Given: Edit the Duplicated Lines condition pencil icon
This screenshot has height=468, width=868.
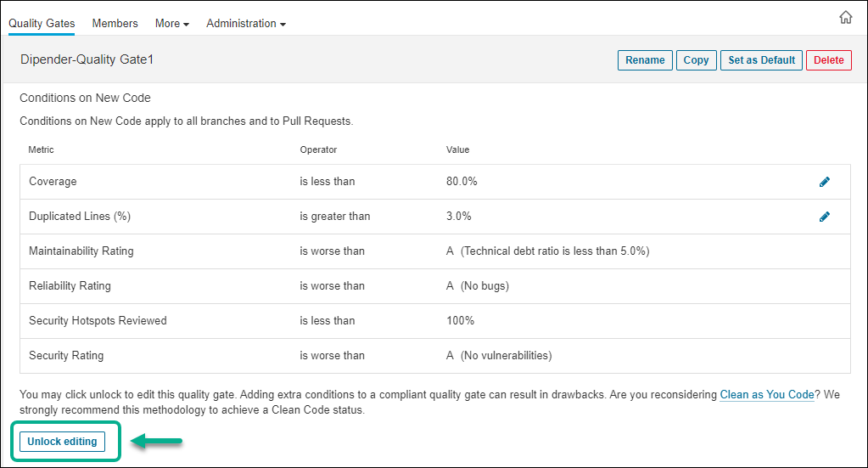Looking at the screenshot, I should tap(824, 217).
